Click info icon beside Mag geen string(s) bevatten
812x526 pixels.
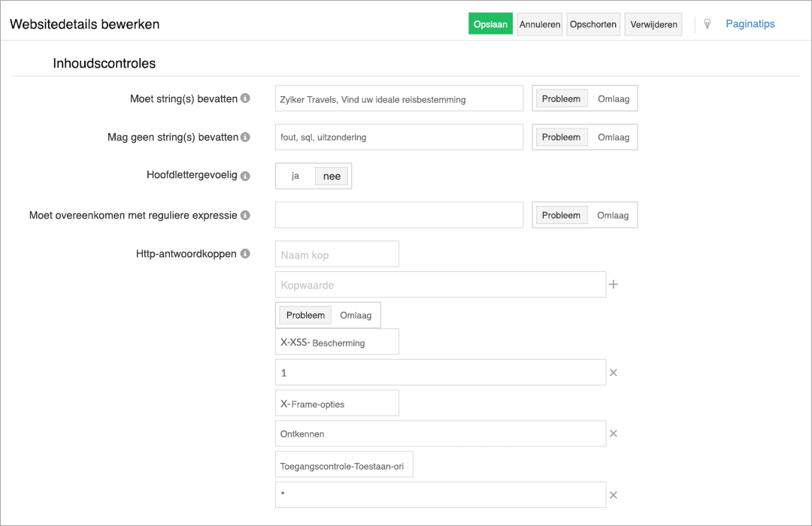(245, 137)
